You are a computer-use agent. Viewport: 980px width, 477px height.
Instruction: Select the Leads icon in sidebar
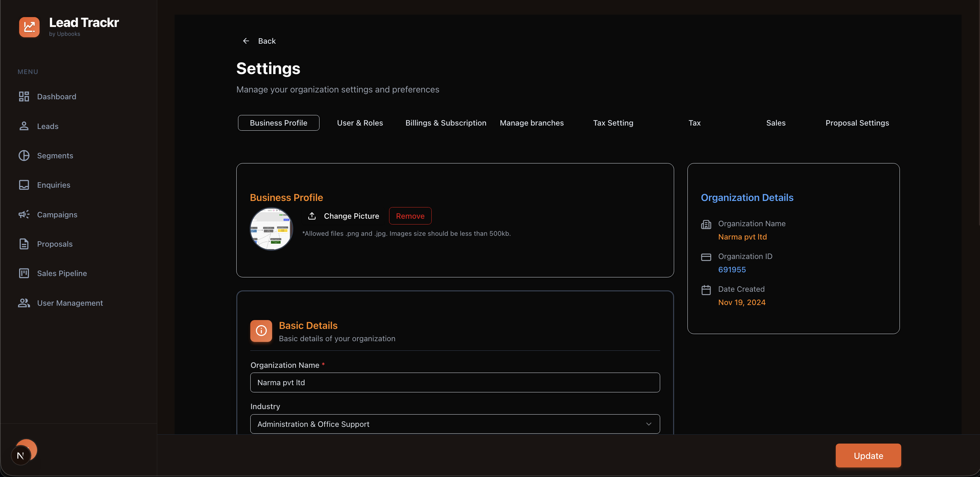tap(24, 126)
